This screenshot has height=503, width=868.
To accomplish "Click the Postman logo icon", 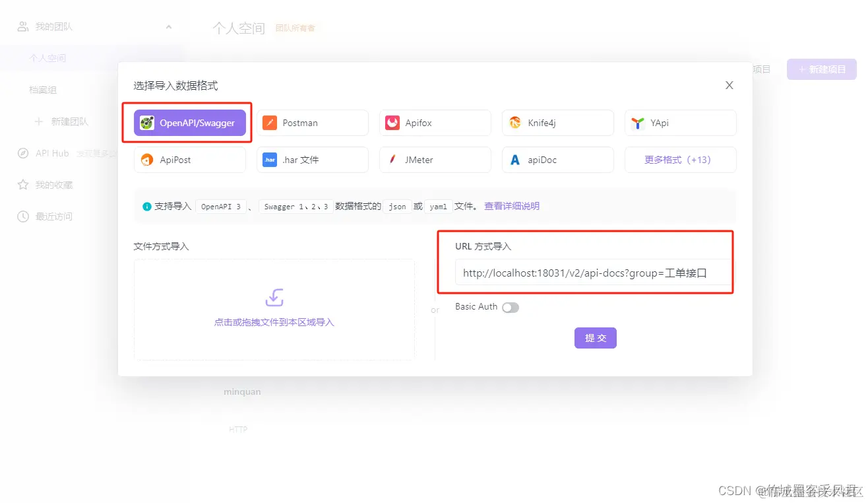I will [x=270, y=123].
